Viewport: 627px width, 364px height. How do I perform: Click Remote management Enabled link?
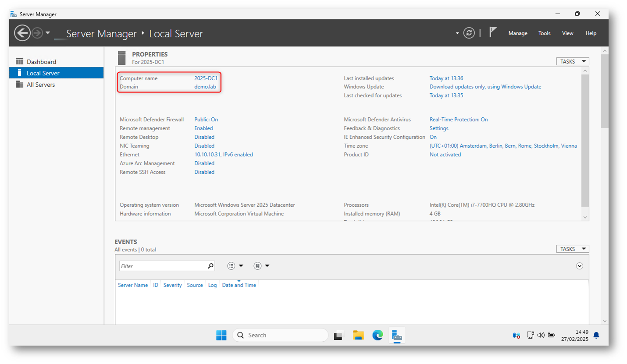click(203, 128)
